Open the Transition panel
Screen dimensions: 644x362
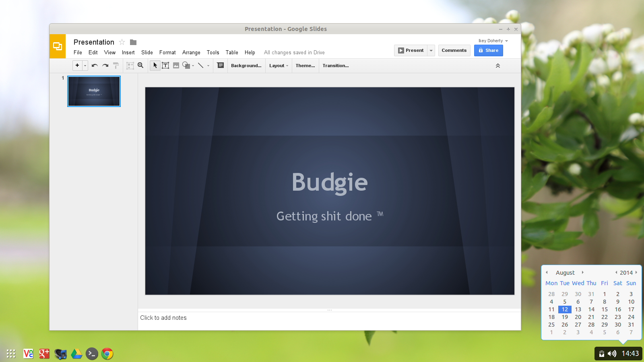[336, 66]
